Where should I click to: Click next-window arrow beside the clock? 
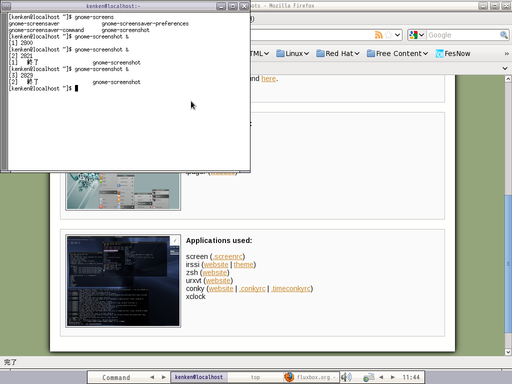393,377
